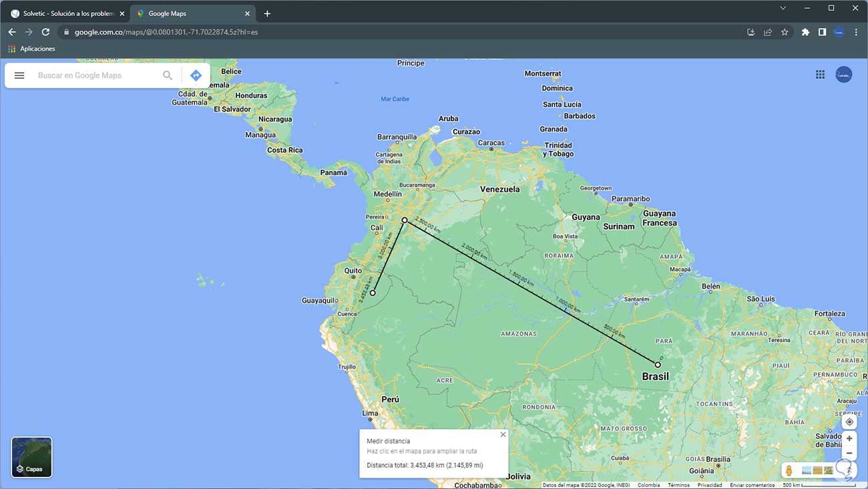
Task: Click the Términos link
Action: coord(678,485)
